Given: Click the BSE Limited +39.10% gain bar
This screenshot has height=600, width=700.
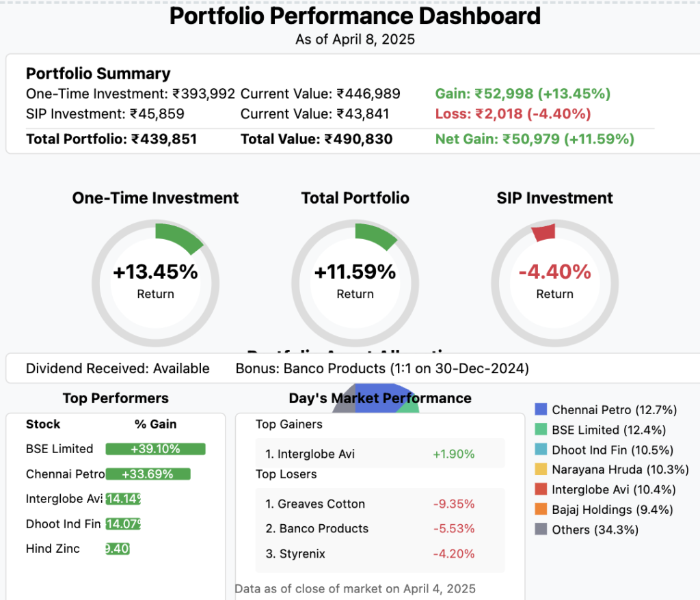Looking at the screenshot, I should click(155, 449).
